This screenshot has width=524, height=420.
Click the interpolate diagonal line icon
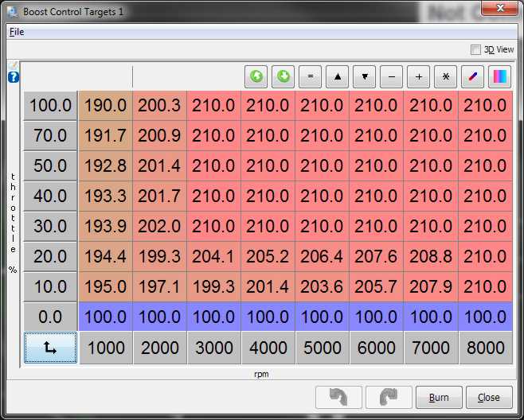pos(472,76)
